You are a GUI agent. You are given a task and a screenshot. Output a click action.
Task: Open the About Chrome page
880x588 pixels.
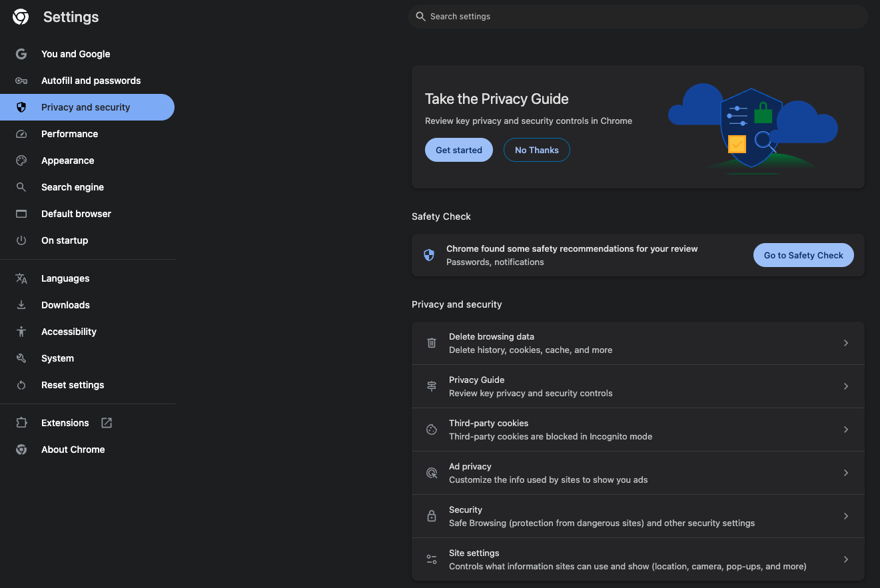pos(87,449)
